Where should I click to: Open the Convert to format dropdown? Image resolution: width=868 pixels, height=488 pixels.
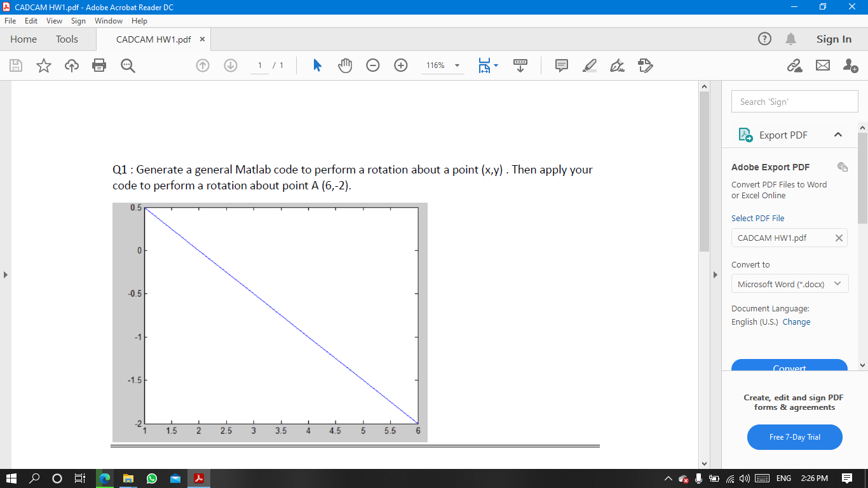tap(790, 283)
